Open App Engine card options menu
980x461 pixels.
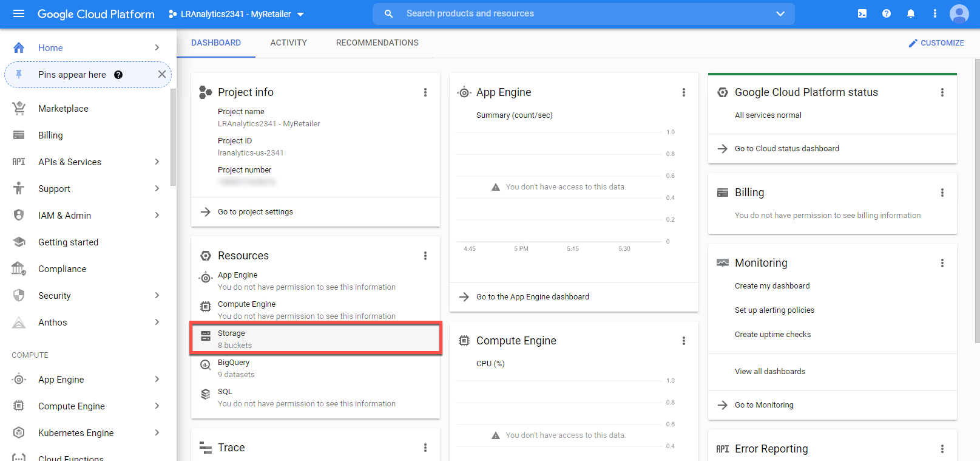pos(684,92)
